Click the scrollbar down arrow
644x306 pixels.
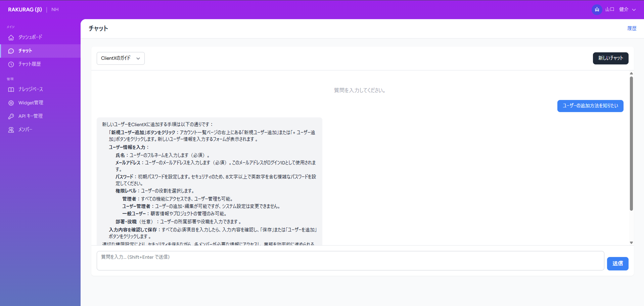(631, 243)
